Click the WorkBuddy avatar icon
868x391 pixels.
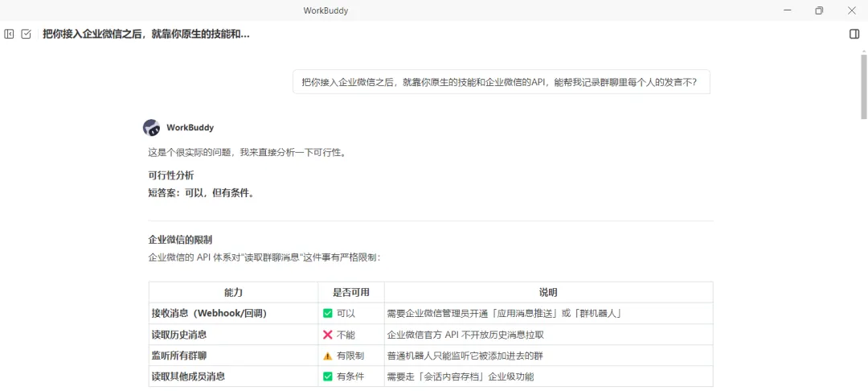(152, 127)
